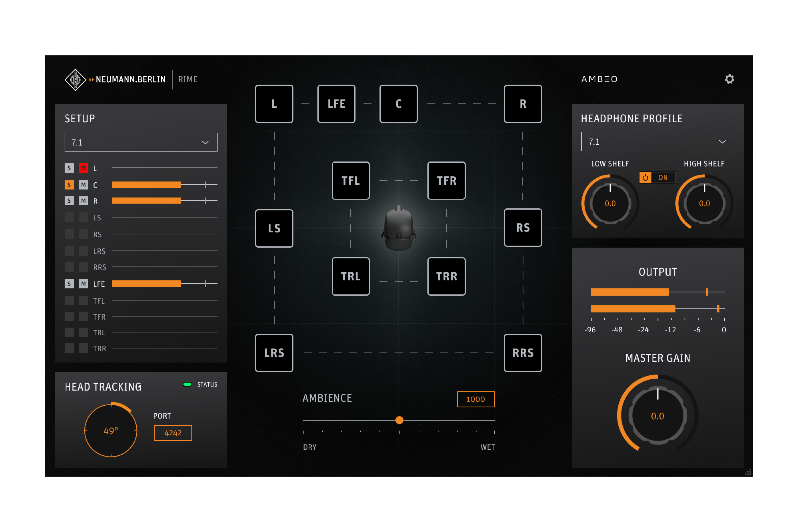The height and width of the screenshot is (532, 798).
Task: Click the dummy head in center
Action: point(399,228)
